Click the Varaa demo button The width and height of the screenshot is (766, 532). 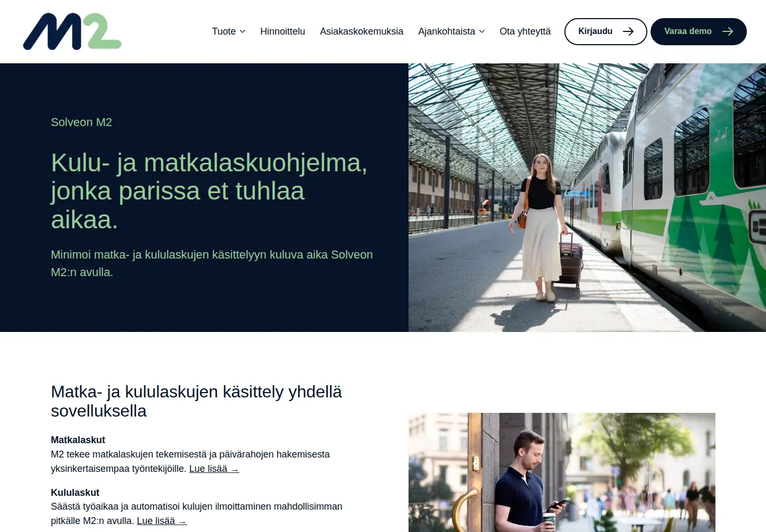pyautogui.click(x=698, y=31)
